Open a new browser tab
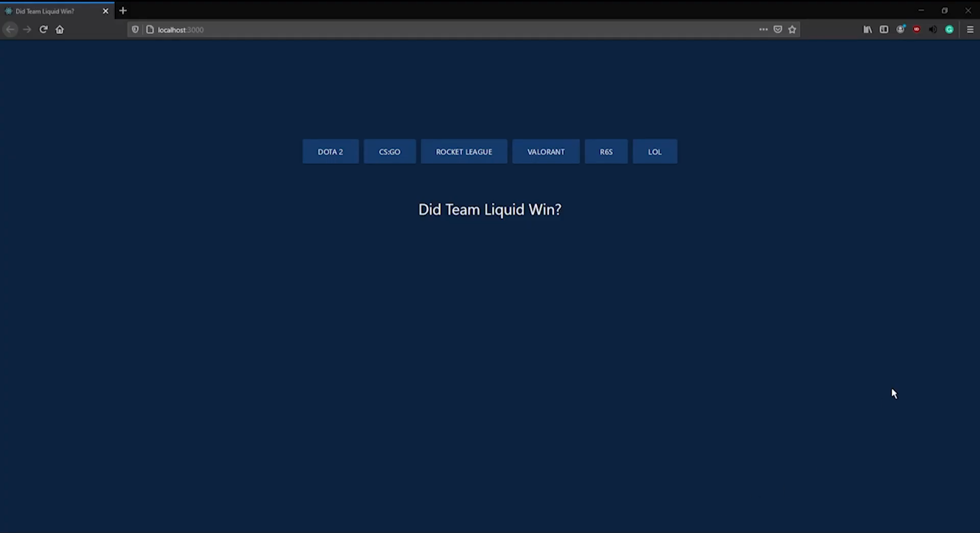980x533 pixels. click(123, 11)
